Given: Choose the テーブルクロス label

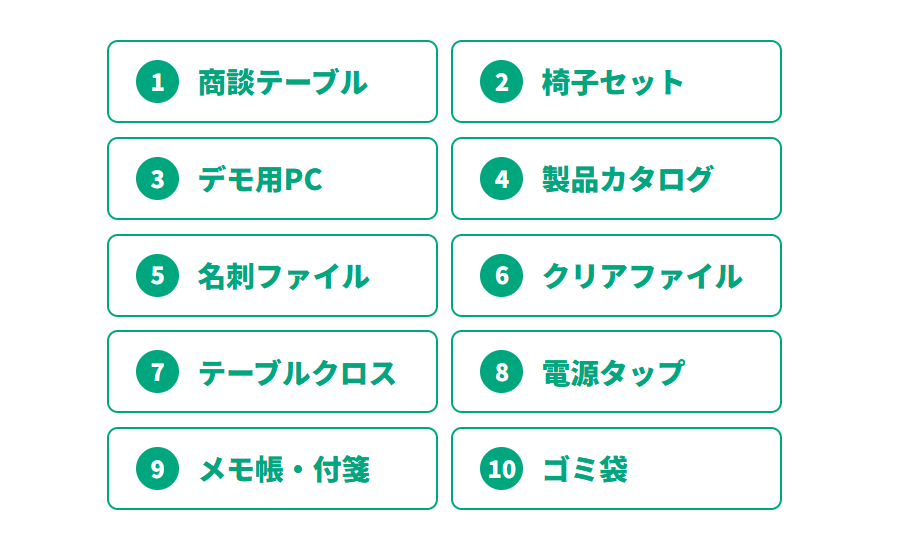Looking at the screenshot, I should 297,372.
